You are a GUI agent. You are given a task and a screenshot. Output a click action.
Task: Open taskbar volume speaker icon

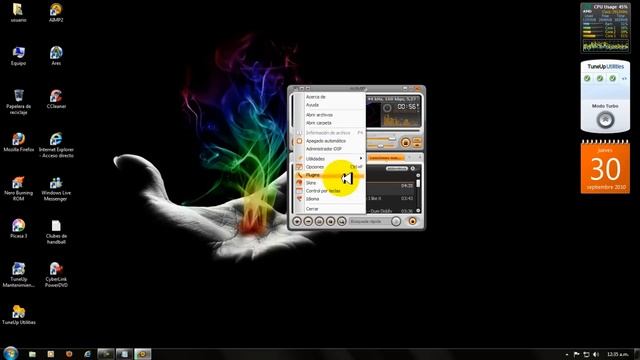[x=596, y=354]
